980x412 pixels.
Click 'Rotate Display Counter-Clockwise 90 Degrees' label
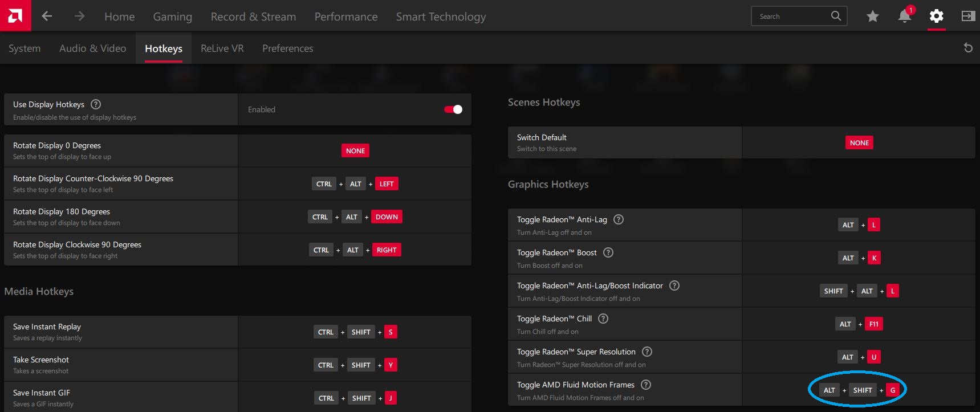pyautogui.click(x=93, y=178)
